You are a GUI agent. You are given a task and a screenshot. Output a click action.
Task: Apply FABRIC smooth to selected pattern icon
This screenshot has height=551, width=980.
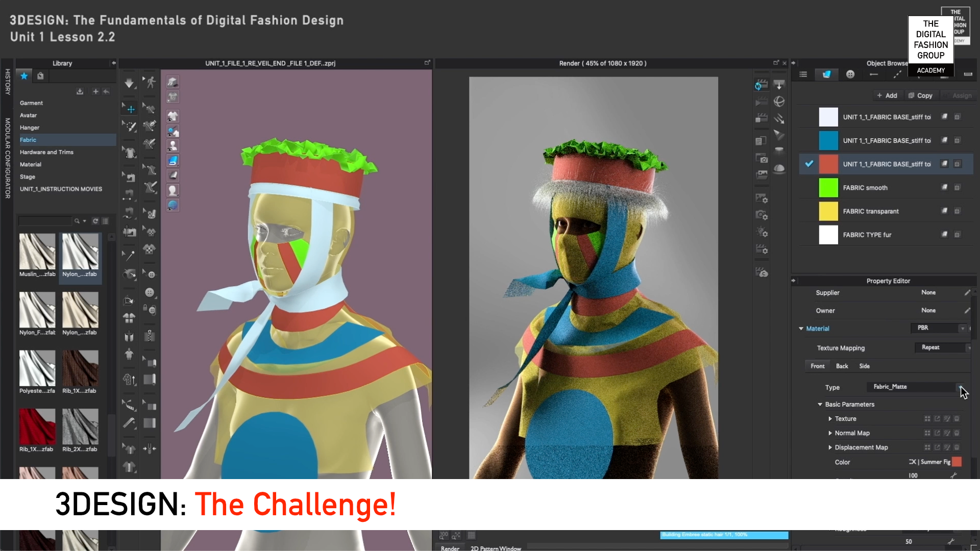[944, 188]
